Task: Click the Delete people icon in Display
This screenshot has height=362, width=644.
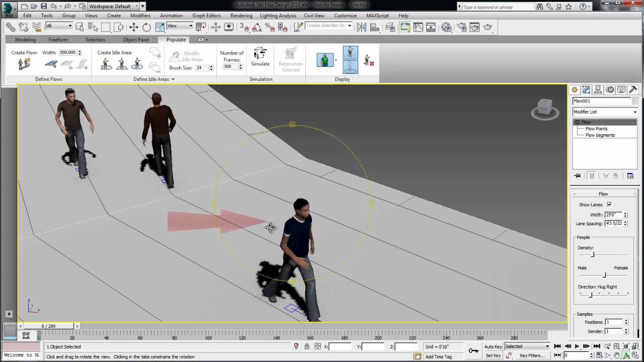Action: coord(369,60)
